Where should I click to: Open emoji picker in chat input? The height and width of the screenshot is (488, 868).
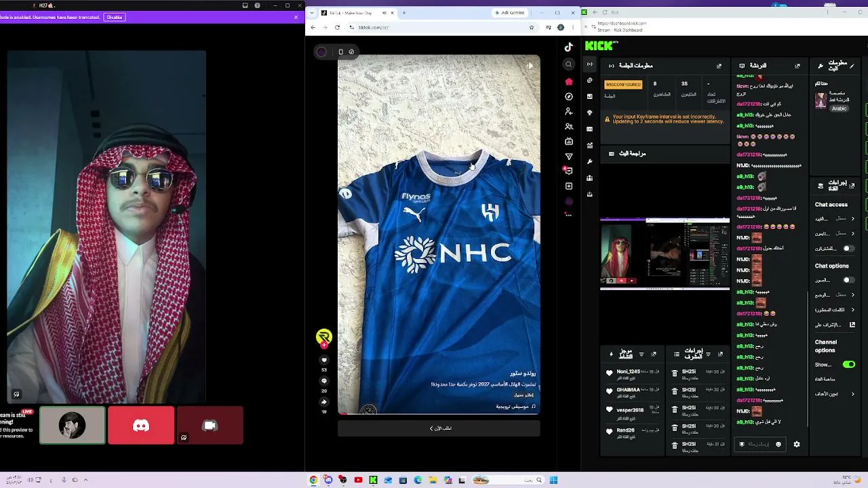pyautogui.click(x=778, y=445)
